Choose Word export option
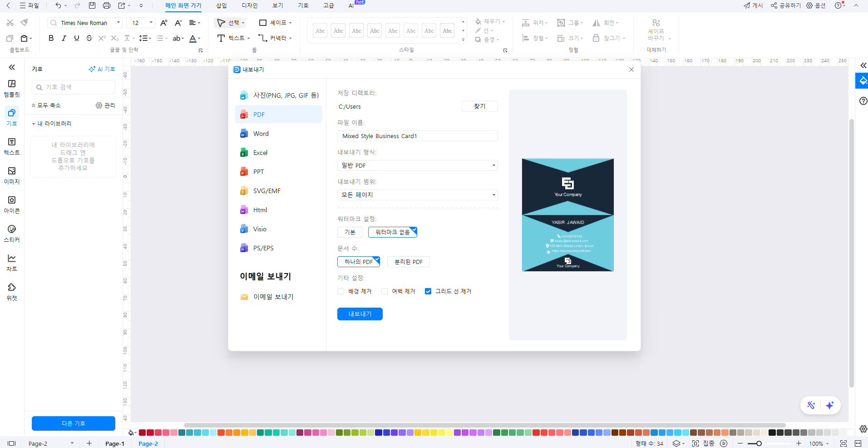Viewport: 868px width, 448px height. tap(279, 134)
